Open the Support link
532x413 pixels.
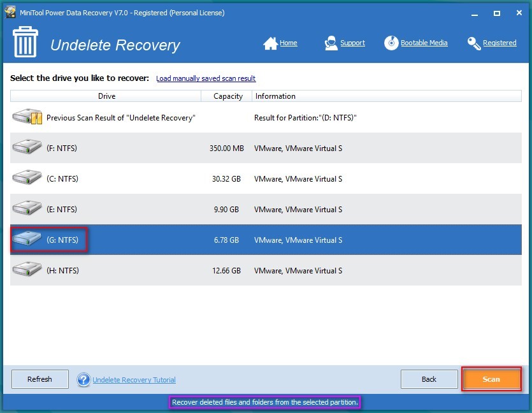[x=352, y=43]
